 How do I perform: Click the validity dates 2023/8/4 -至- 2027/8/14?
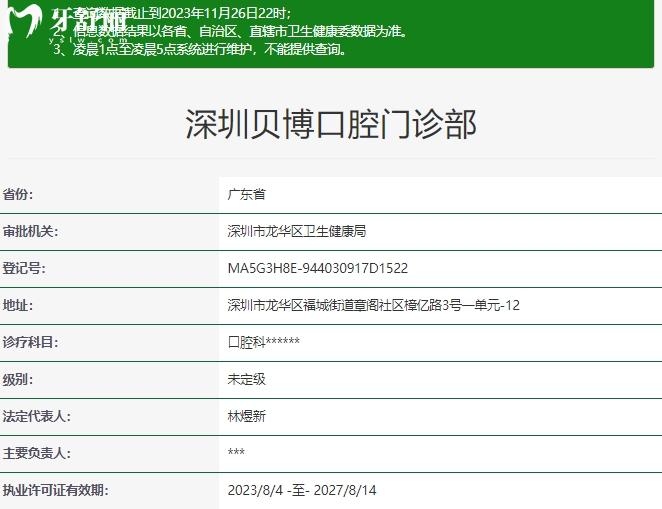pyautogui.click(x=302, y=490)
